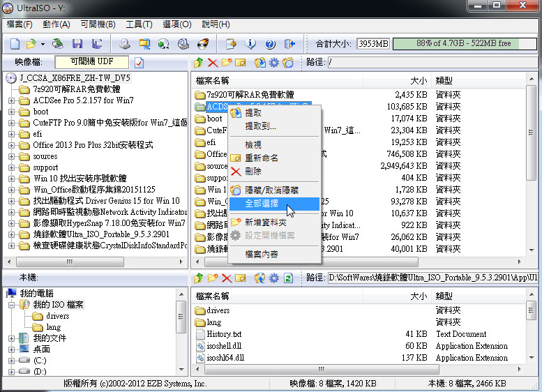Open an image file with Open folder icon

pos(31,44)
